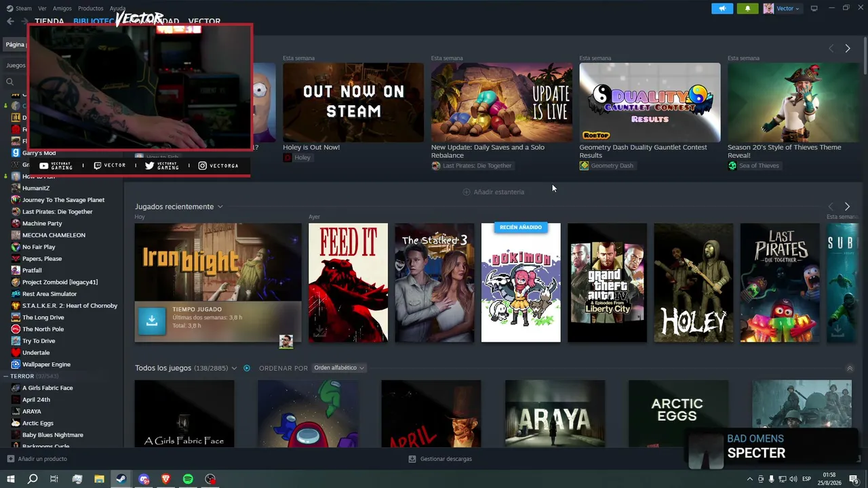Open Season 20's Style of Thieves news
This screenshot has width=868, height=488.
[793, 103]
